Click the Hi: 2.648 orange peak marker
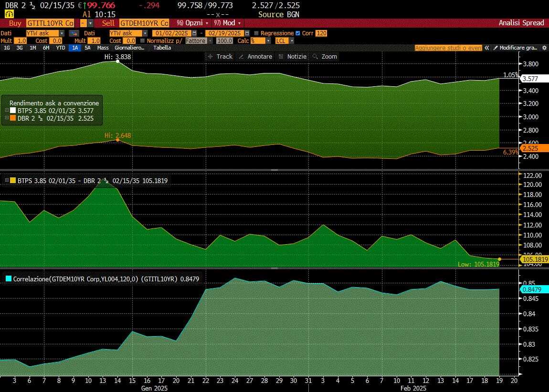 pos(117,140)
